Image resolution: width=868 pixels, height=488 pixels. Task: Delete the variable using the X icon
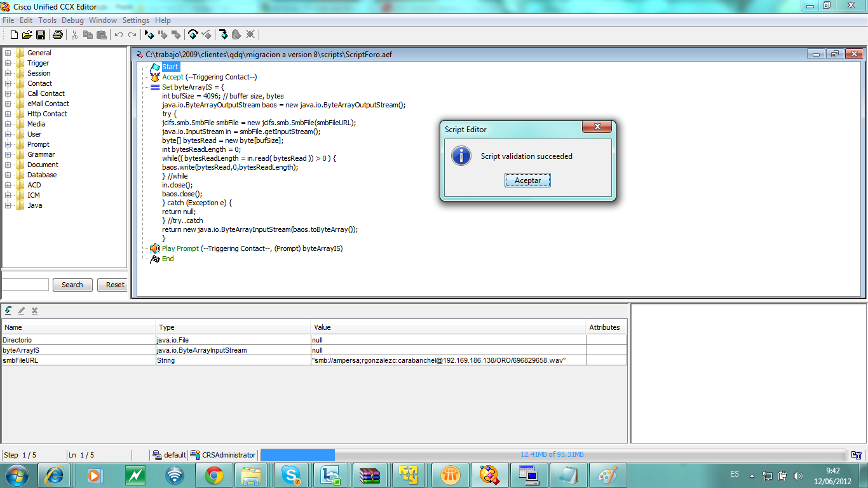35,310
